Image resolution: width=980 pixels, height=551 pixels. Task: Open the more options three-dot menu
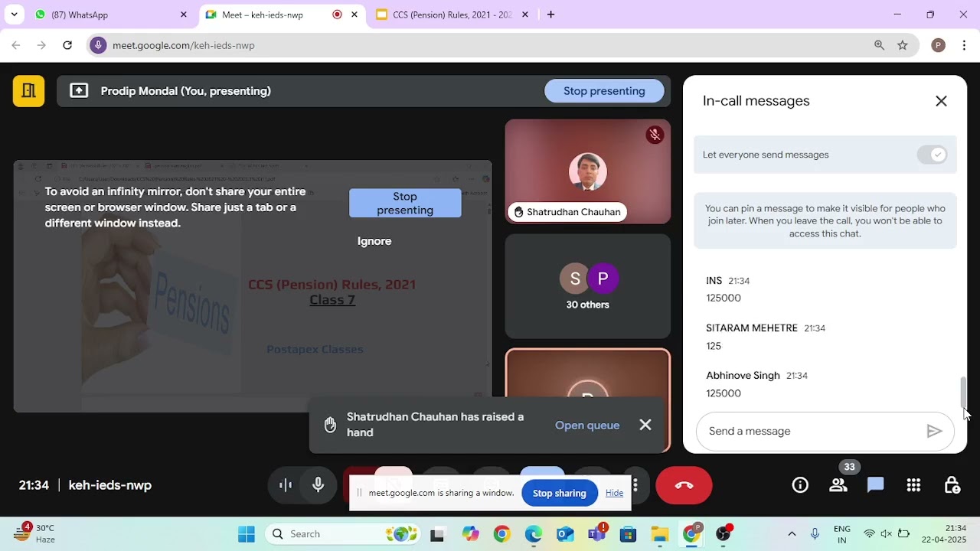tap(635, 485)
